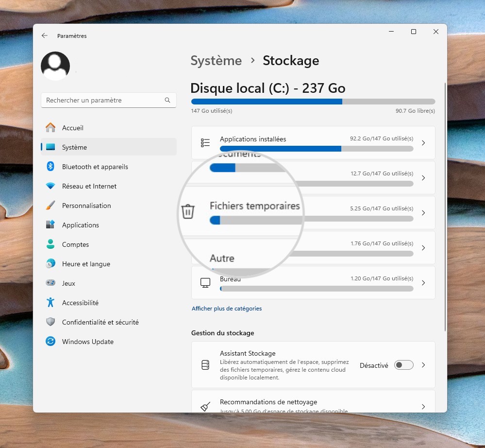Click the Accessibilité figure icon

50,302
